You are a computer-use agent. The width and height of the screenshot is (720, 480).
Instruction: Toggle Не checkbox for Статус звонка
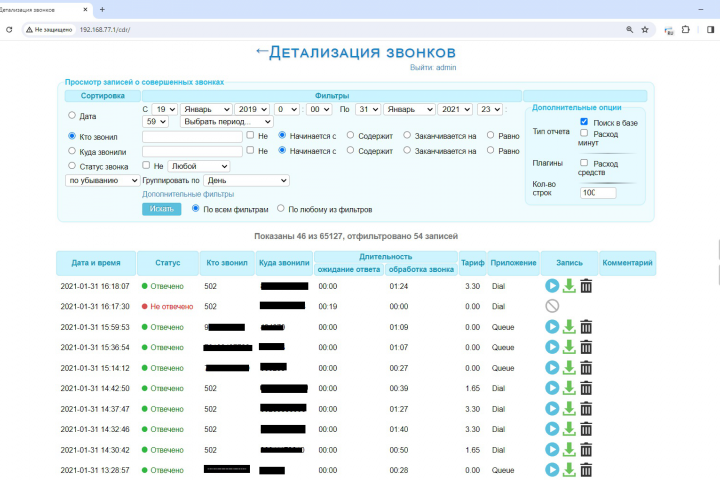click(146, 165)
